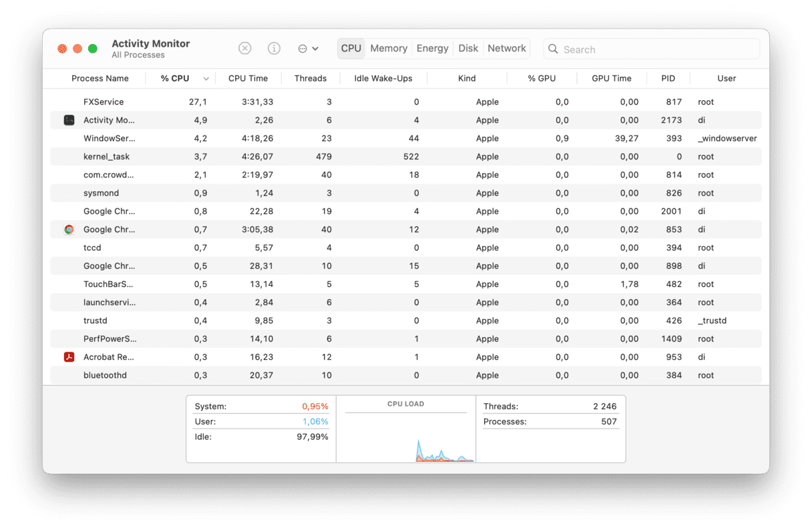This screenshot has width=812, height=530.
Task: Click the 1,78 GPU Time value for TouchBarS
Action: click(629, 284)
